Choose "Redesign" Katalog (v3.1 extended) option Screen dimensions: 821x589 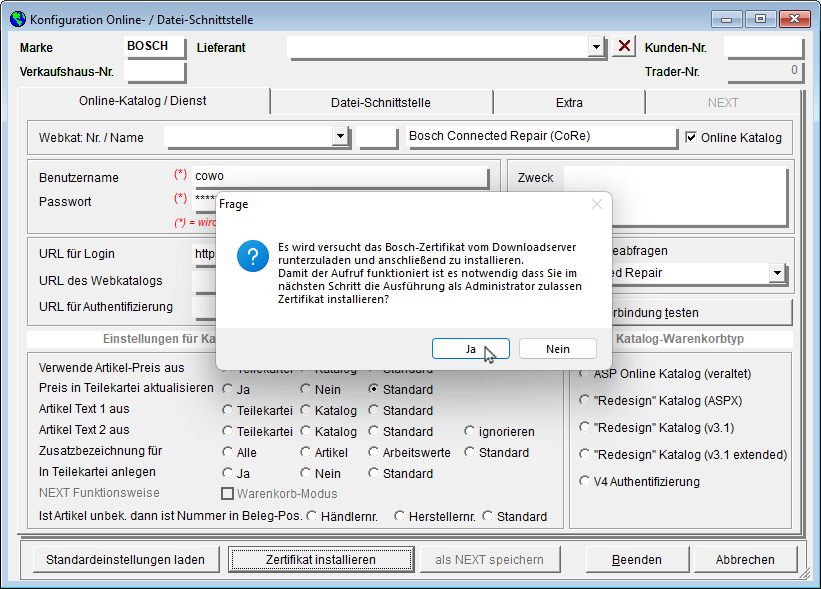(x=584, y=454)
